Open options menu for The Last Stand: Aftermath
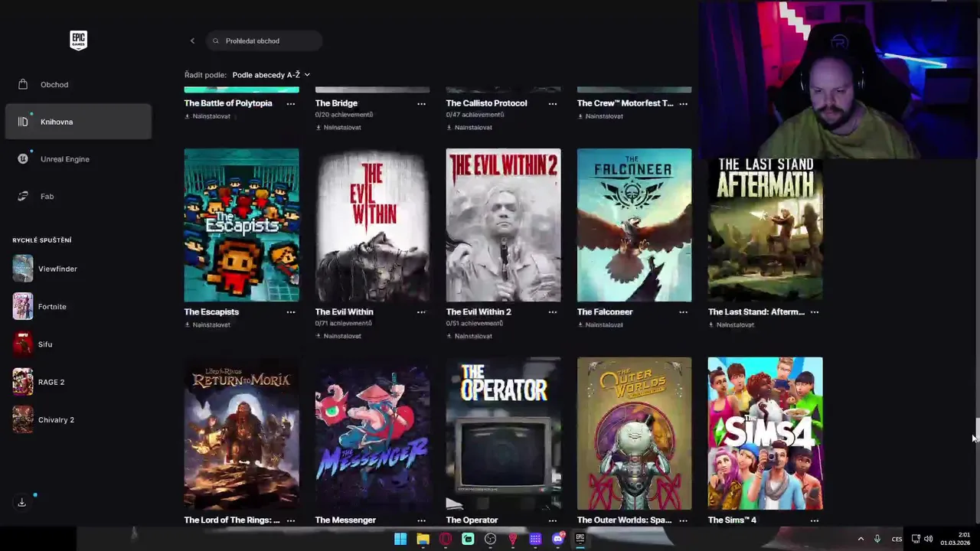 pyautogui.click(x=815, y=312)
